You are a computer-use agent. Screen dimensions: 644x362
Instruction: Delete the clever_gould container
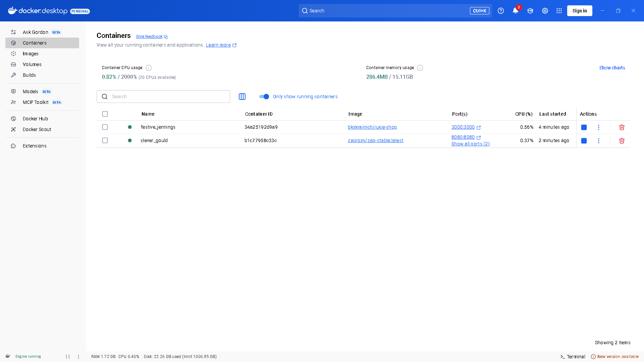622,141
